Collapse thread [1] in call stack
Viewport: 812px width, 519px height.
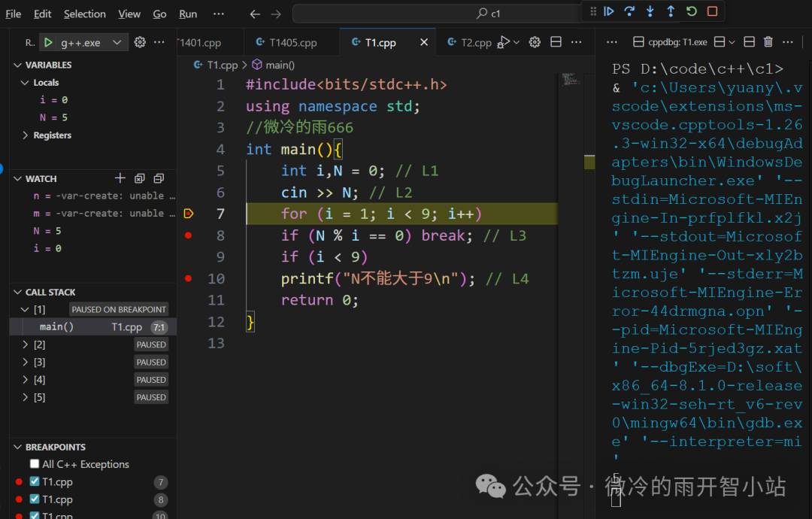click(x=24, y=309)
